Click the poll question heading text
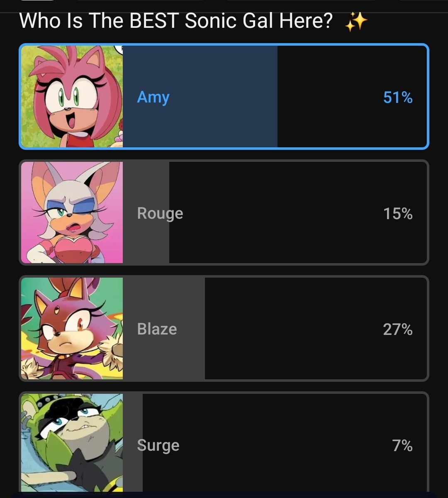 click(x=176, y=21)
